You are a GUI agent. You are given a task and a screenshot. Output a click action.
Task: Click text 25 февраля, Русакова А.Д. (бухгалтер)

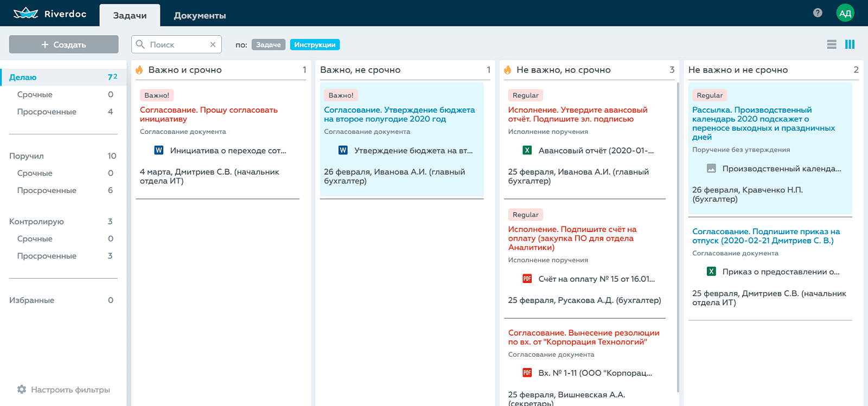[584, 300]
